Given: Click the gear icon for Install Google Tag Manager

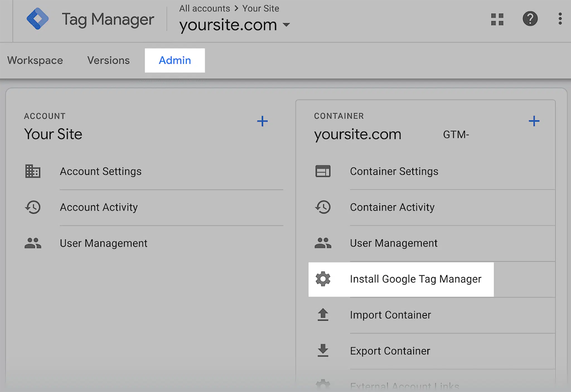Looking at the screenshot, I should [323, 279].
